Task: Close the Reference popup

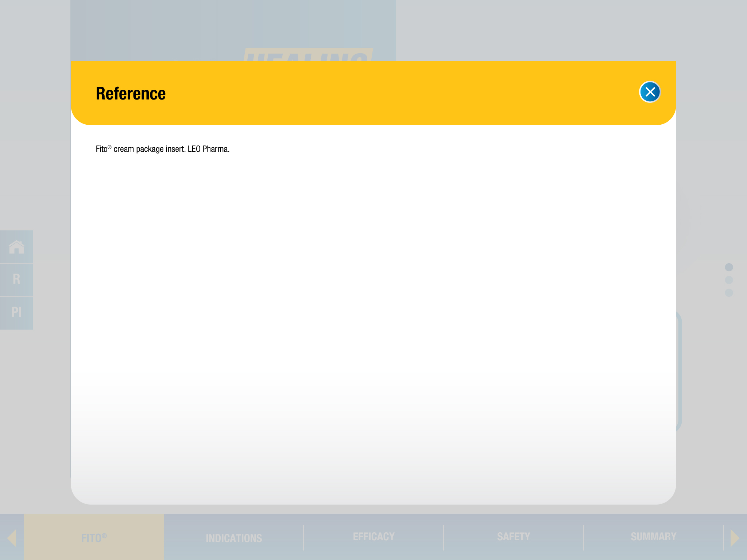Action: [x=650, y=92]
